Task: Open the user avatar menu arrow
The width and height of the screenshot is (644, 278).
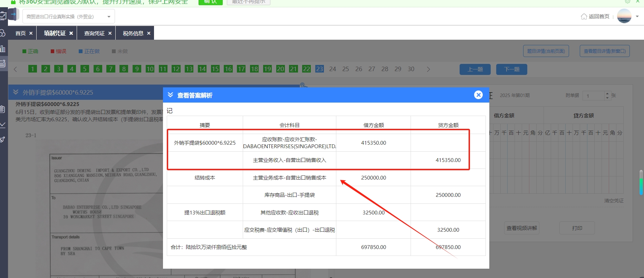Action: pyautogui.click(x=637, y=16)
